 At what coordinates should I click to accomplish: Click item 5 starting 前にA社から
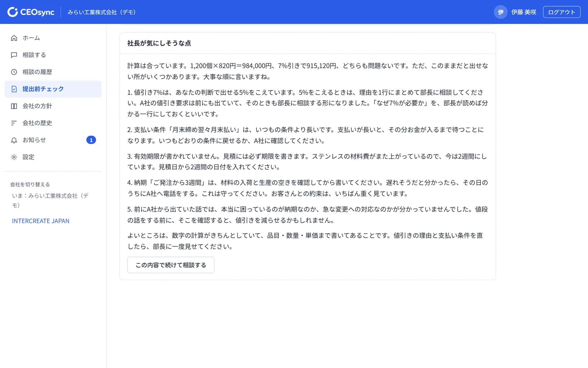(x=308, y=215)
